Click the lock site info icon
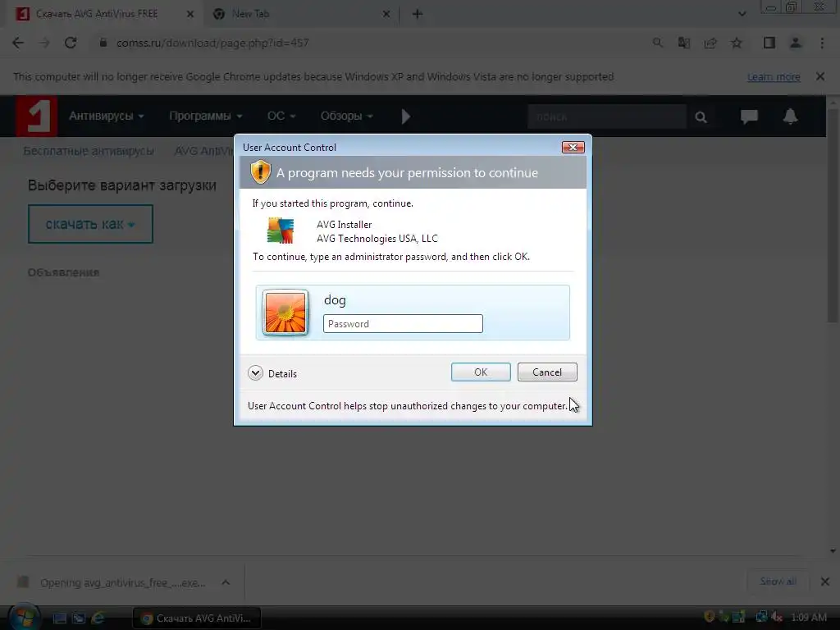Screen dimensions: 840x630 click(103, 43)
